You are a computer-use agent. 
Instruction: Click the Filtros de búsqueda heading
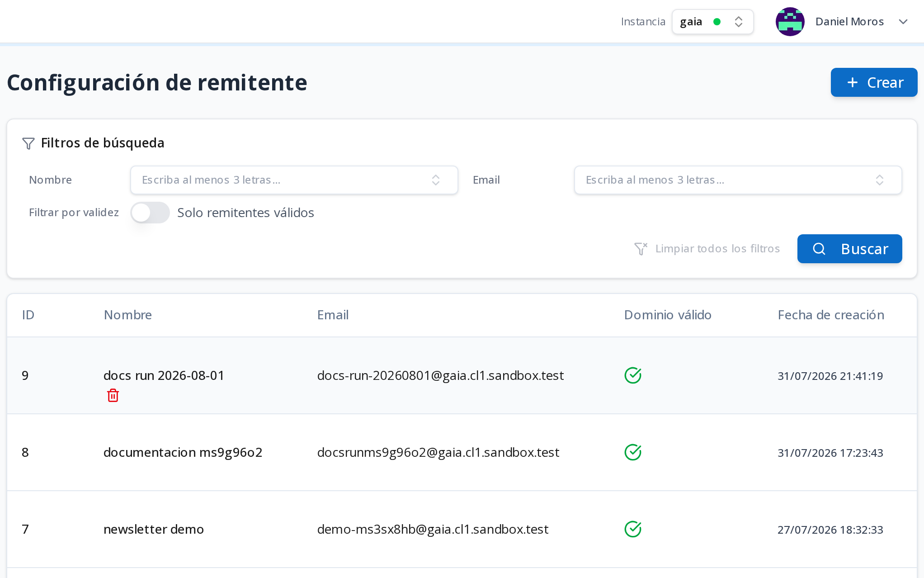[103, 143]
